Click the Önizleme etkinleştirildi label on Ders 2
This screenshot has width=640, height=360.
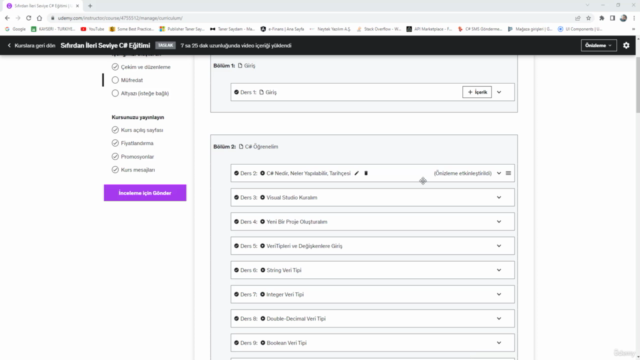click(x=463, y=173)
